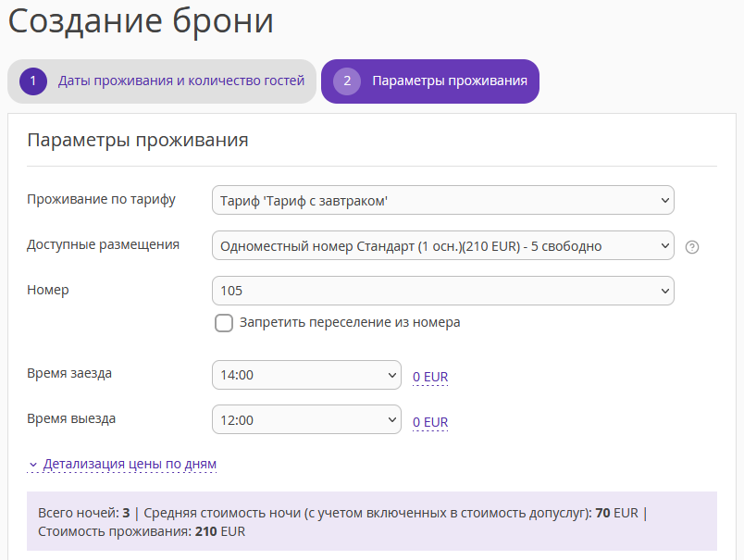Check 'Запретить переселение из номера' checkbox

pyautogui.click(x=224, y=323)
